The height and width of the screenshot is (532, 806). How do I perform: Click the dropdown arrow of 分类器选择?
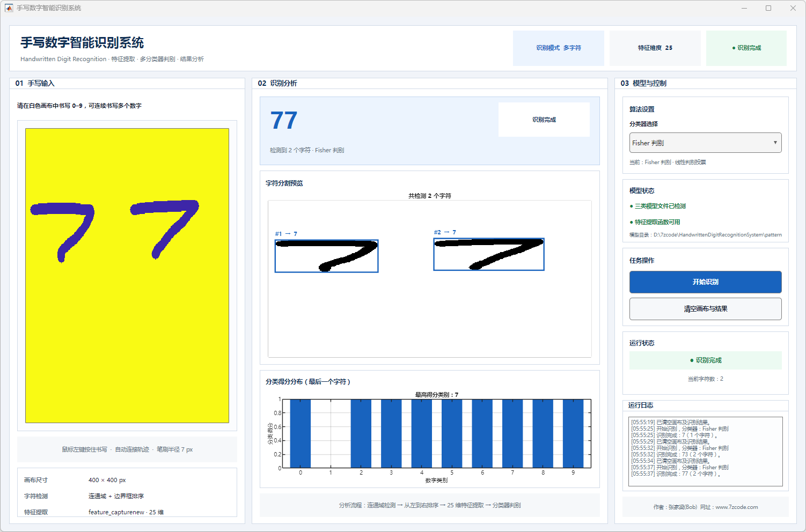(x=775, y=143)
